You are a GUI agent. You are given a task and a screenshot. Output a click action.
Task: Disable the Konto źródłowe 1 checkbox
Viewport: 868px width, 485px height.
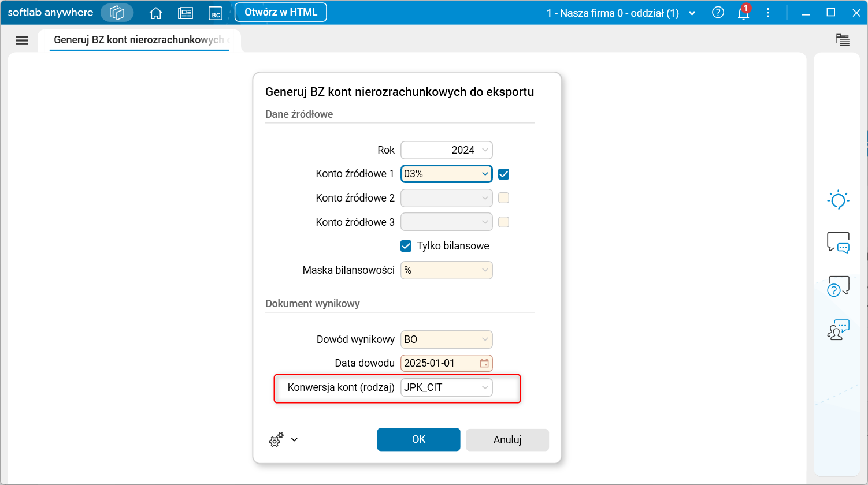point(503,173)
